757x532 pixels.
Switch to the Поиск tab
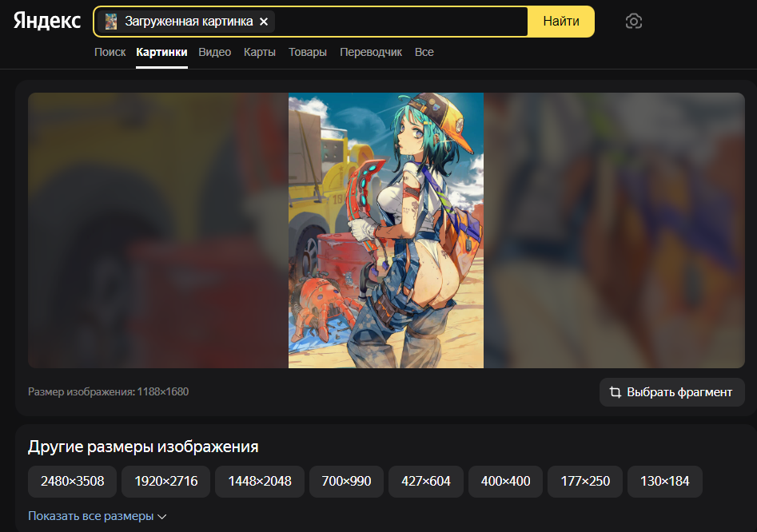pos(110,52)
